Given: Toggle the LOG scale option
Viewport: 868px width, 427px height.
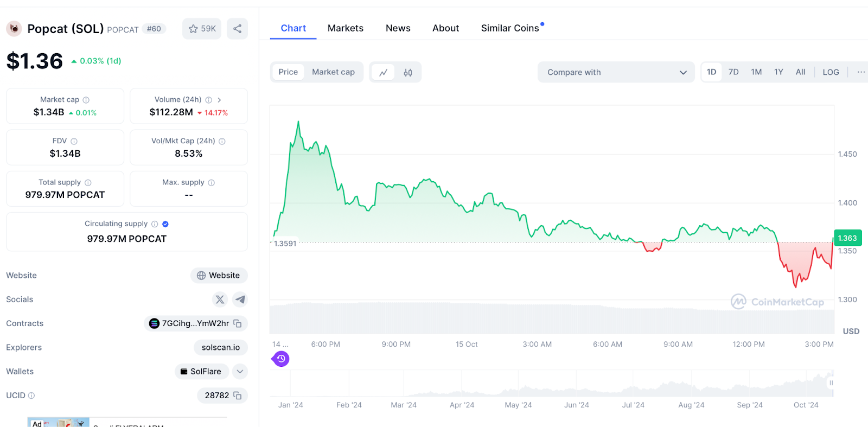Looking at the screenshot, I should click(831, 72).
